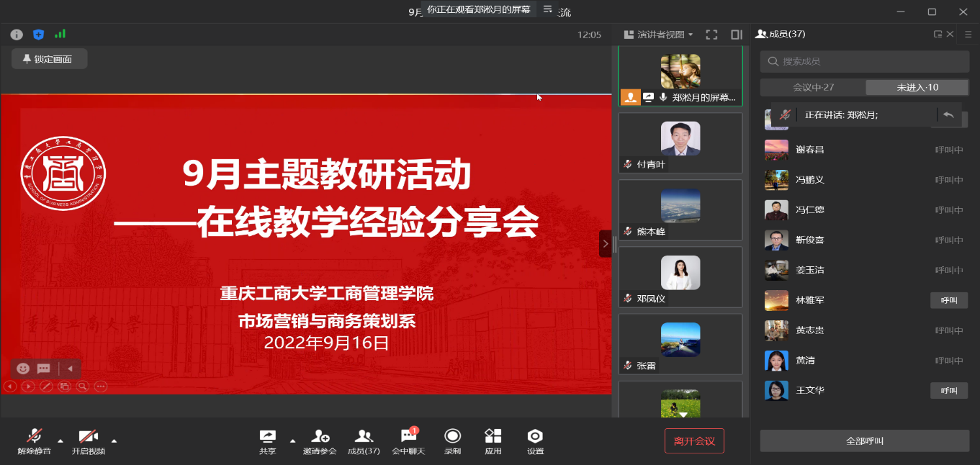Image resolution: width=980 pixels, height=465 pixels.
Task: Turn on the camera (开启视频)
Action: pos(88,440)
